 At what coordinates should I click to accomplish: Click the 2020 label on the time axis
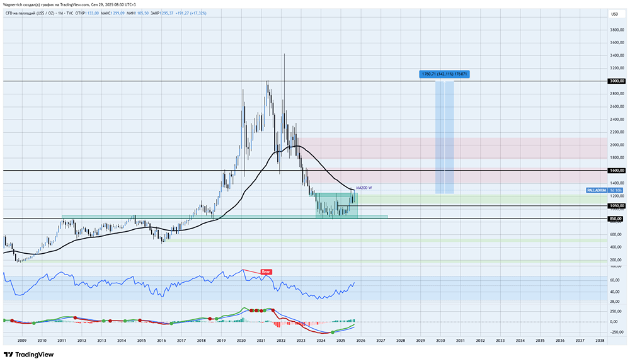pyautogui.click(x=241, y=341)
